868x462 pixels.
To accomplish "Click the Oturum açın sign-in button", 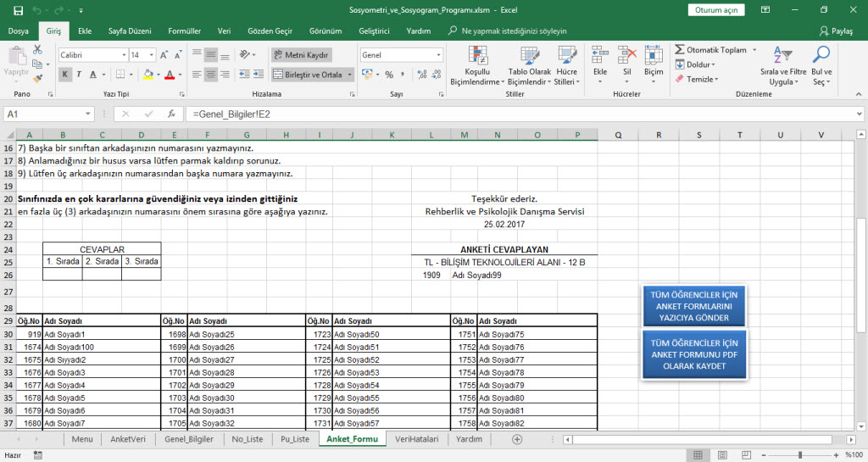I will [x=716, y=10].
